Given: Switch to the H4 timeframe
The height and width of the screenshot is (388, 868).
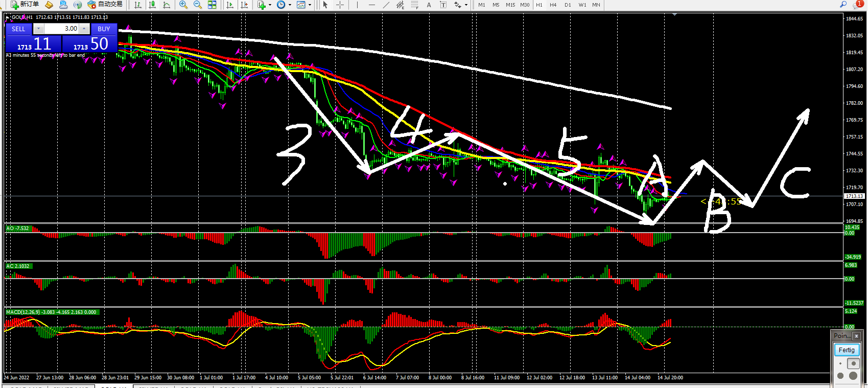Looking at the screenshot, I should pos(553,5).
